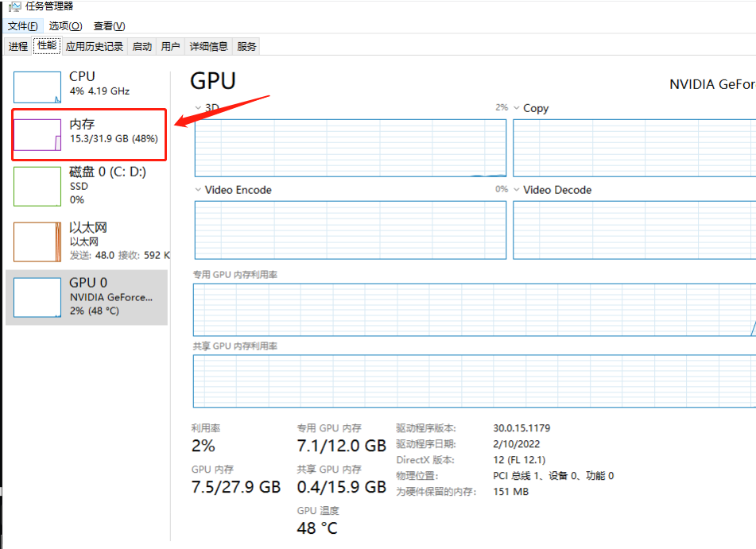Switch to the 启动 tab

point(142,47)
